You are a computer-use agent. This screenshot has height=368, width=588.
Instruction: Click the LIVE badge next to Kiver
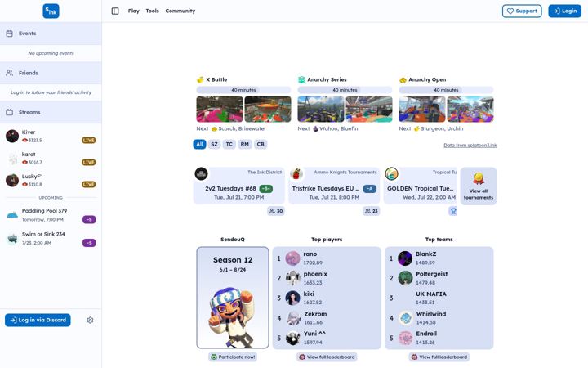89,140
